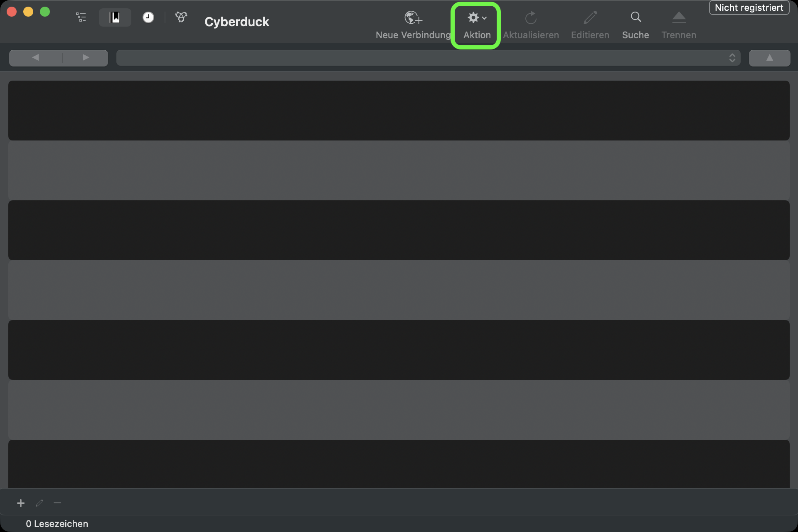Click the Aktualisieren refresh icon
Image resolution: width=798 pixels, height=532 pixels.
531,18
